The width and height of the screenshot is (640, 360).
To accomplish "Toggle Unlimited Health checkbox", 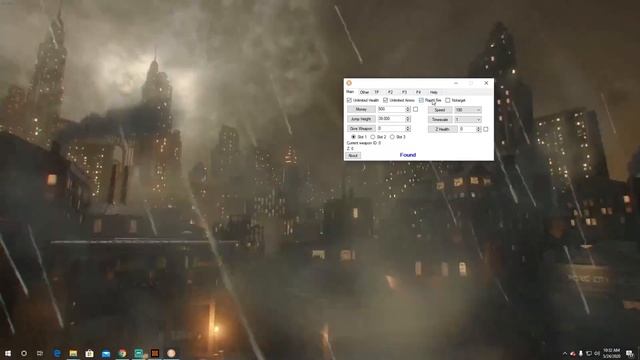I will 349,100.
